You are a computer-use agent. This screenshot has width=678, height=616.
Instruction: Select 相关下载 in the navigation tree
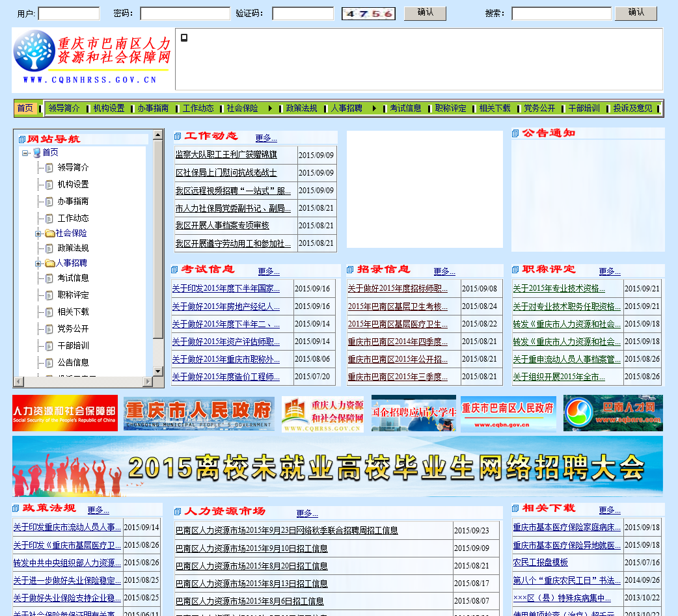point(73,312)
